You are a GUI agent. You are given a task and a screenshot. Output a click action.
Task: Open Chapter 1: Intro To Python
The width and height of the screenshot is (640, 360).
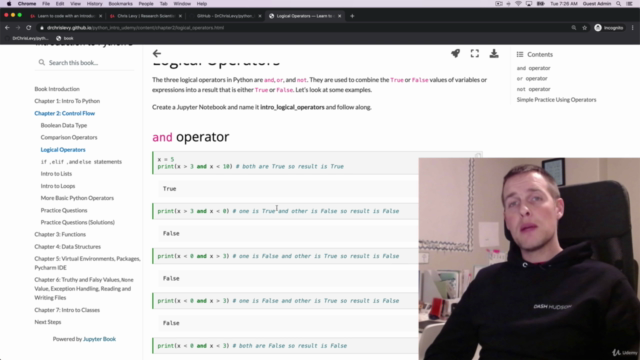pyautogui.click(x=67, y=101)
